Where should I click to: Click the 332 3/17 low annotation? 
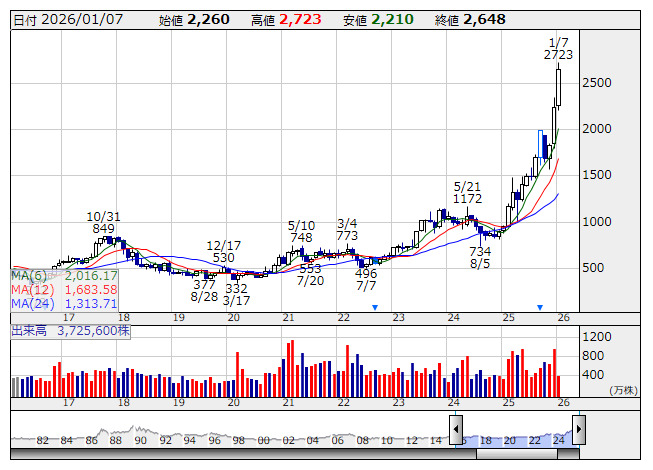click(236, 294)
